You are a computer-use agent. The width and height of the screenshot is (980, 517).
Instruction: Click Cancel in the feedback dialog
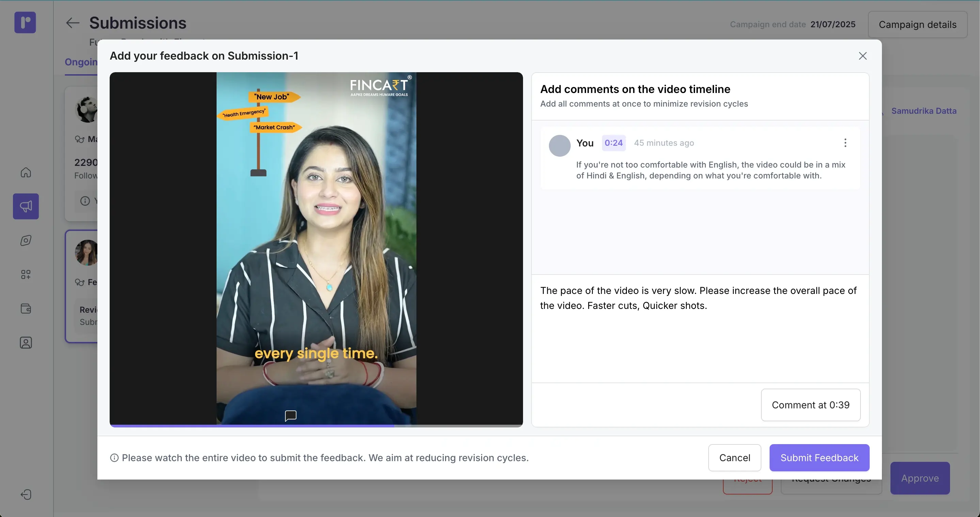tap(734, 458)
